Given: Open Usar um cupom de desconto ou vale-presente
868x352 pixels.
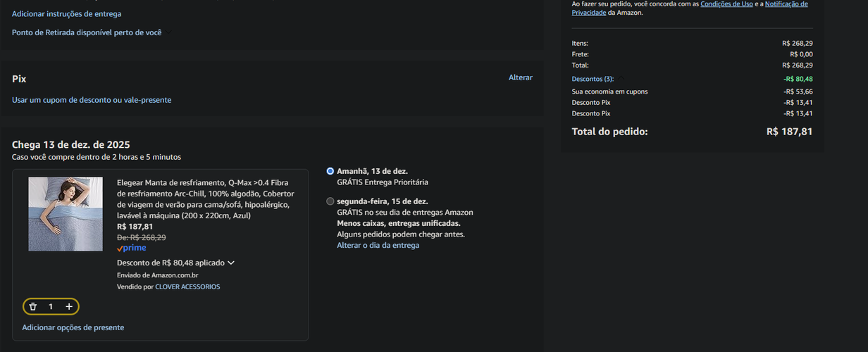Looking at the screenshot, I should [x=92, y=100].
